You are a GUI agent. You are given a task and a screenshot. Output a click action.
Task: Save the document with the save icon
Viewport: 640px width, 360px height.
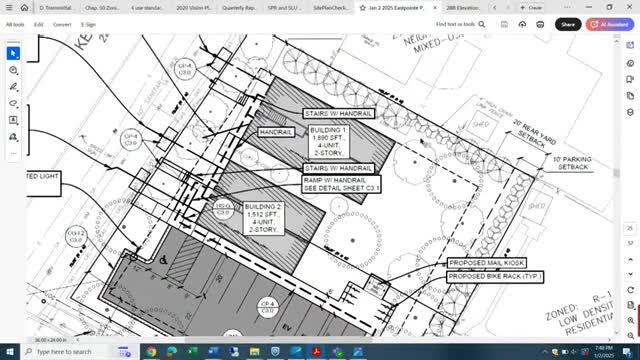504,24
